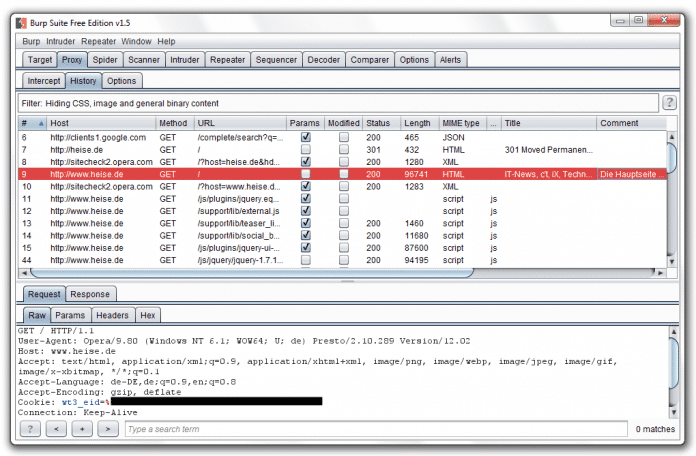Click the help question mark beside filter bar
696x456 pixels.
[x=669, y=103]
